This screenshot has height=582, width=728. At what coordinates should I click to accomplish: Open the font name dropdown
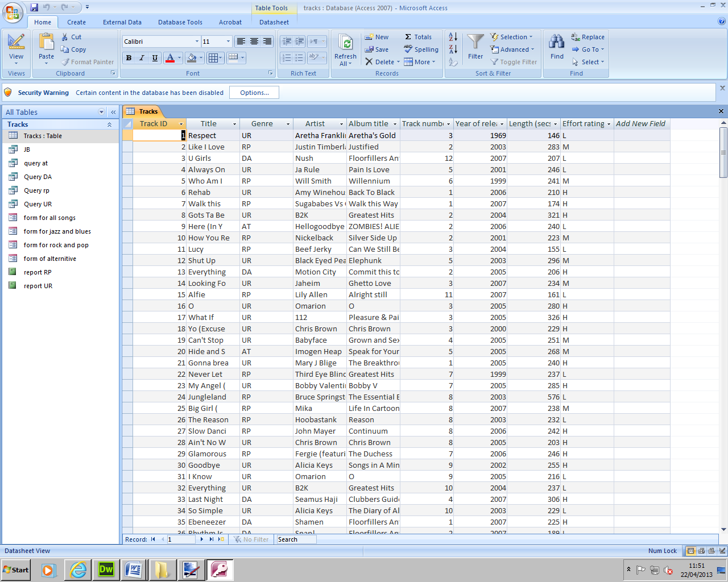(x=197, y=41)
